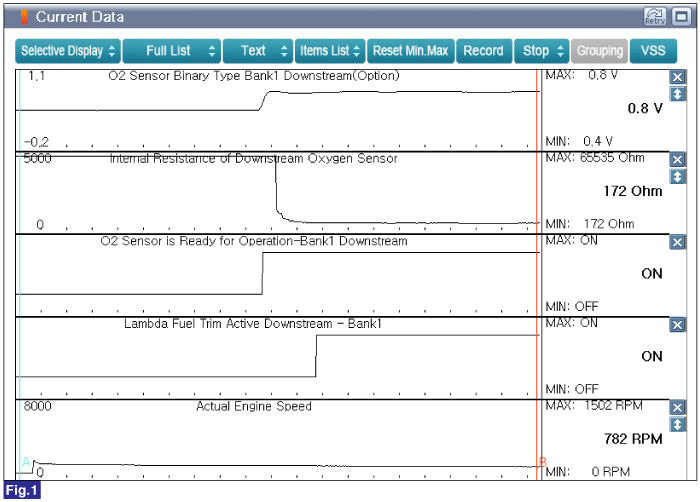
Task: Click the Current Data title icon
Action: click(x=25, y=17)
